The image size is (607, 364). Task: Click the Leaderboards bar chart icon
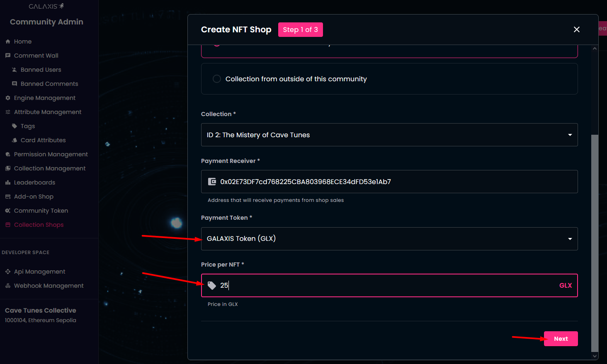[8, 182]
